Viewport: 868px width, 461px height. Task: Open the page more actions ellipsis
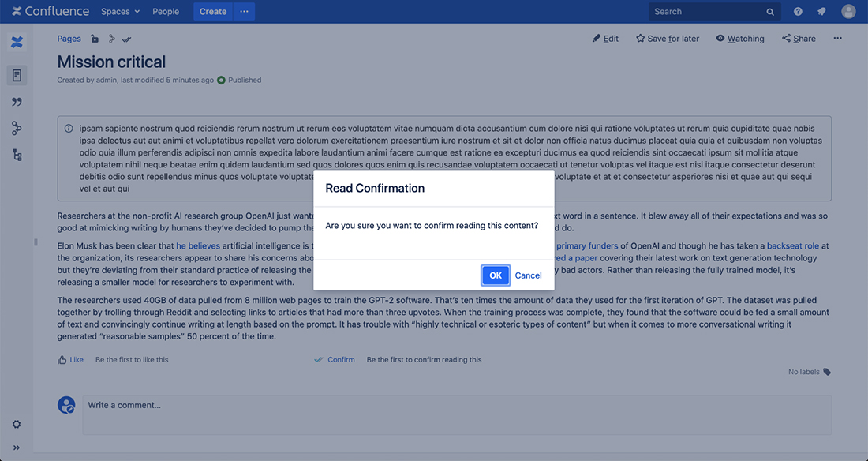coord(837,38)
